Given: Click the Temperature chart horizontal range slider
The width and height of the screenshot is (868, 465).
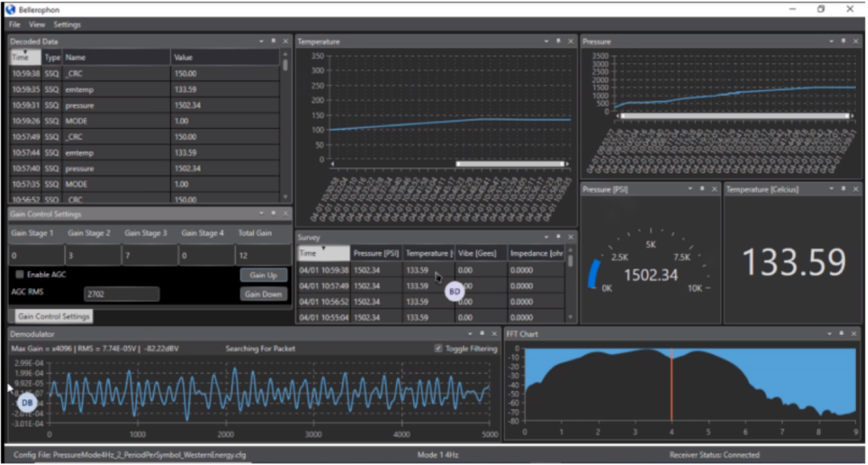Looking at the screenshot, I should point(510,164).
